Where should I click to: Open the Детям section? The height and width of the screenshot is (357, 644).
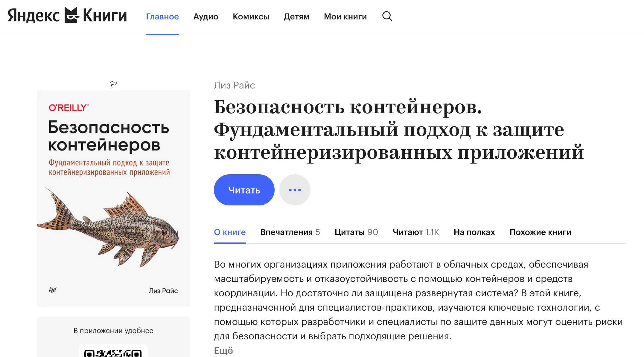(296, 17)
